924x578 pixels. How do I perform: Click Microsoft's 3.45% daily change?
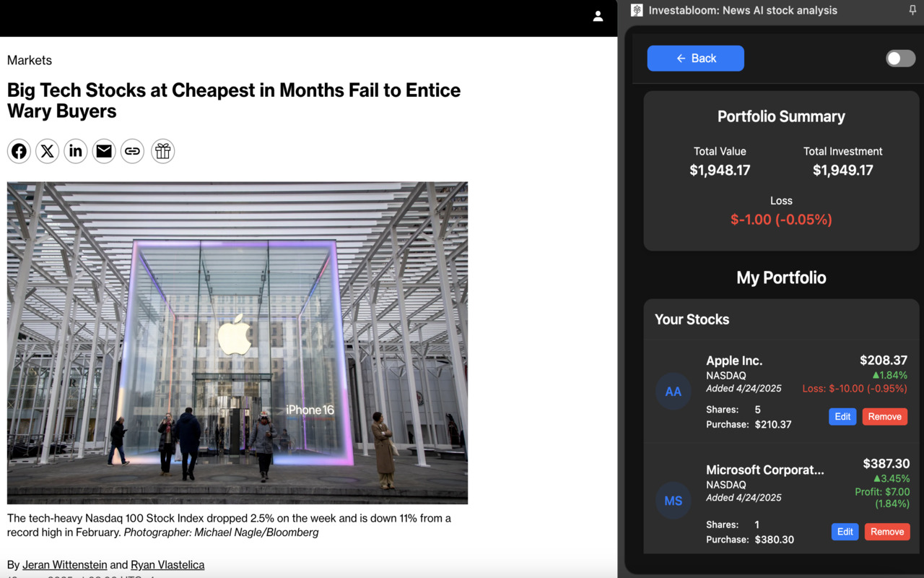[892, 478]
